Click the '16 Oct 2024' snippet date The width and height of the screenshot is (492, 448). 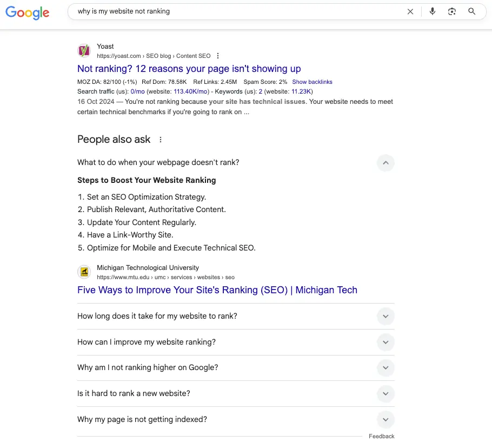(96, 102)
